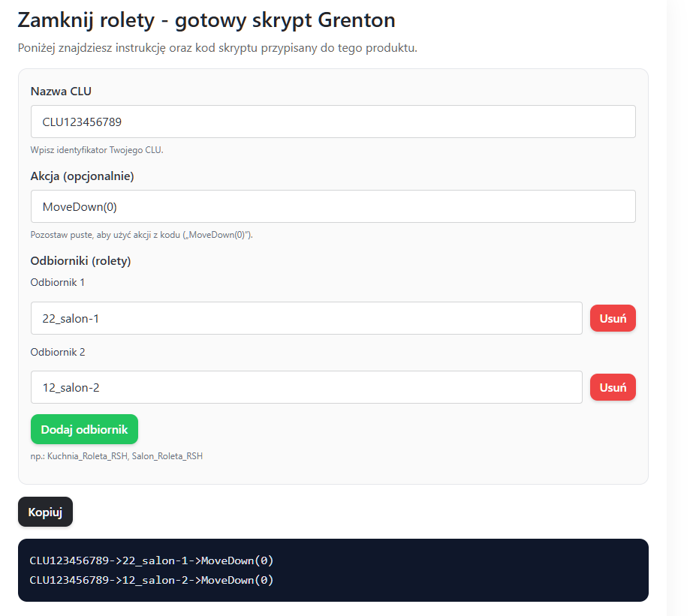This screenshot has height=616, width=693.
Task: Click the subtitle paragraph below the heading
Action: [x=217, y=48]
